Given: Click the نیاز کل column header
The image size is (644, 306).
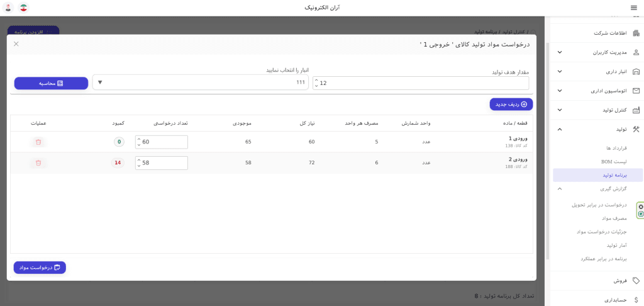Looking at the screenshot, I should coord(307,123).
